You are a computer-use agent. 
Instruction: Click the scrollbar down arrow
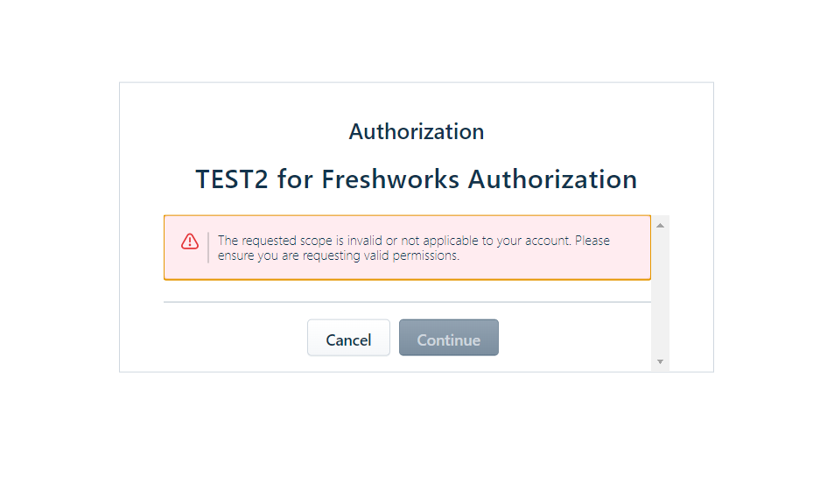tap(660, 361)
